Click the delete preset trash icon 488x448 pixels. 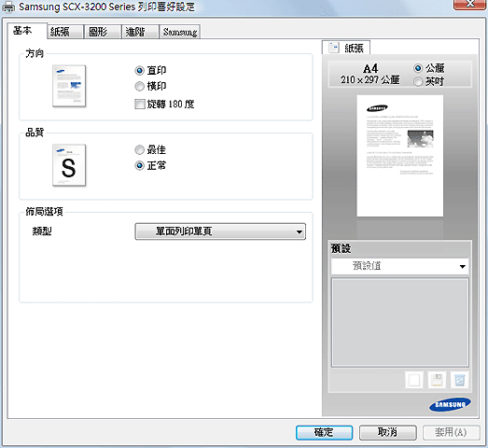460,380
